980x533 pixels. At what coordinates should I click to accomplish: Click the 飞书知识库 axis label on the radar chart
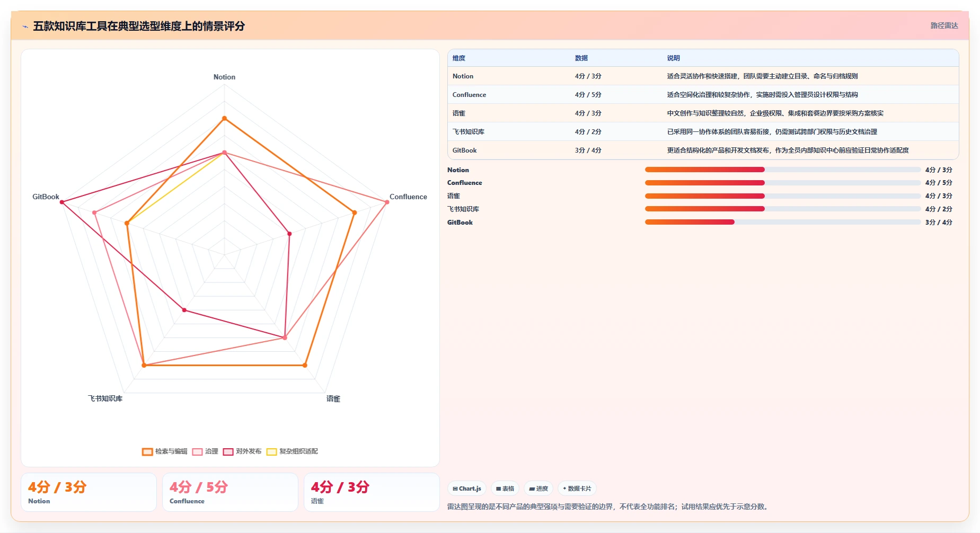pyautogui.click(x=105, y=398)
